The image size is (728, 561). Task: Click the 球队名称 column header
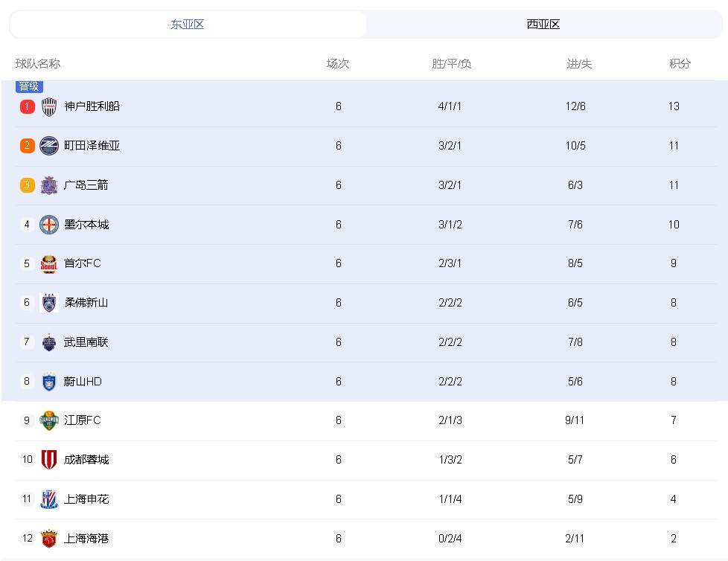[38, 64]
